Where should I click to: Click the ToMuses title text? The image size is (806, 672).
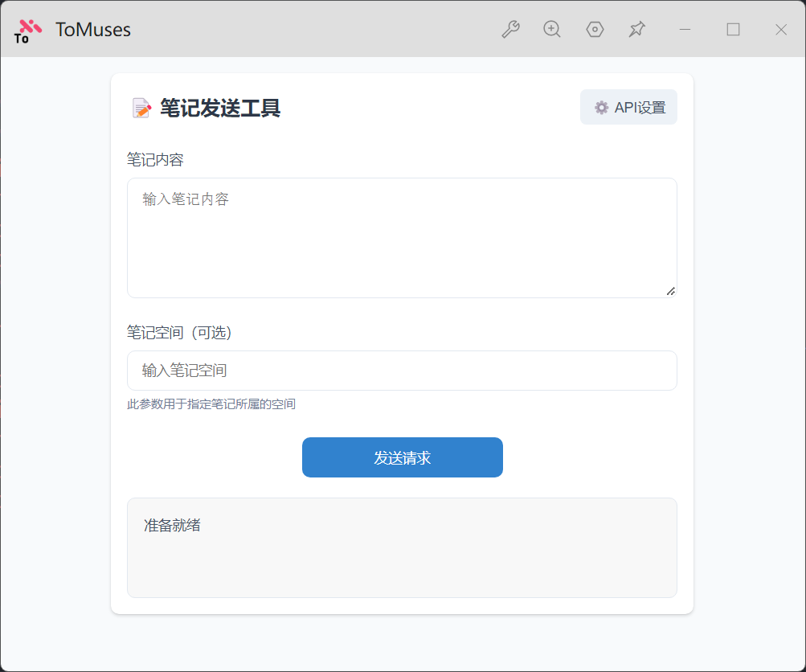pos(93,29)
